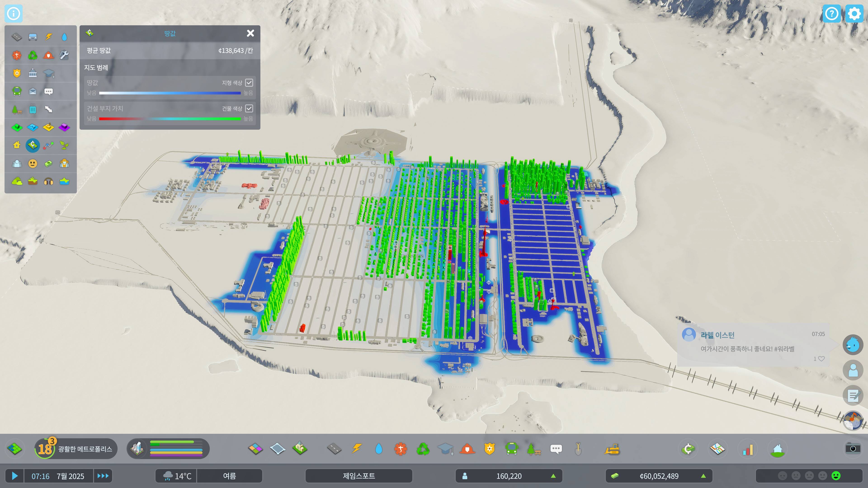Select the water info view droplet icon
The image size is (868, 488).
point(64,37)
